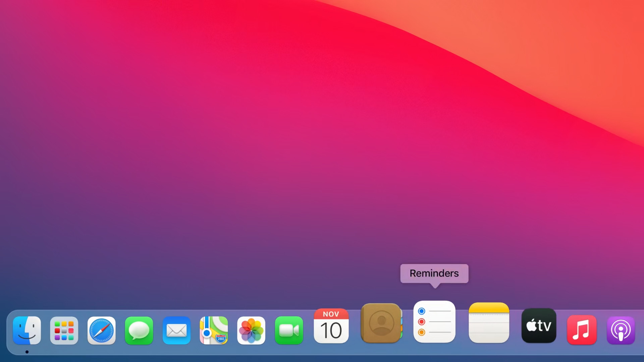
Task: Click the green FaceTime camera icon
Action: click(x=289, y=330)
